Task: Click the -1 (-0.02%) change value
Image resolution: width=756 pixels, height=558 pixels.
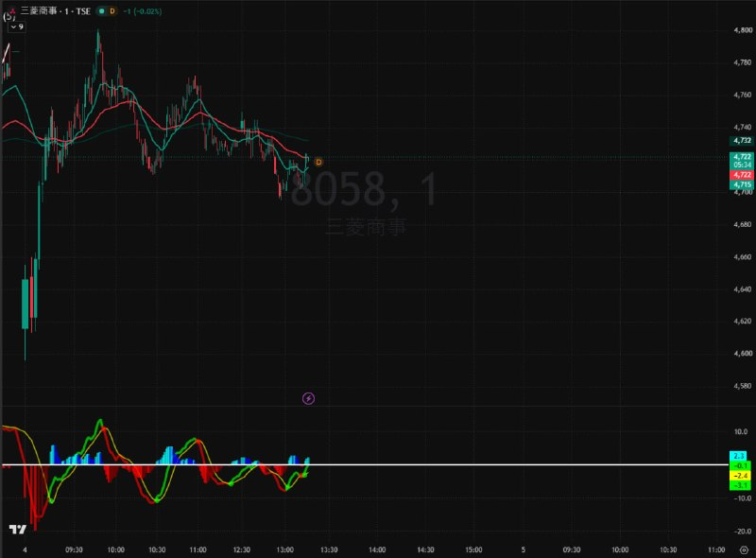Action: point(143,11)
